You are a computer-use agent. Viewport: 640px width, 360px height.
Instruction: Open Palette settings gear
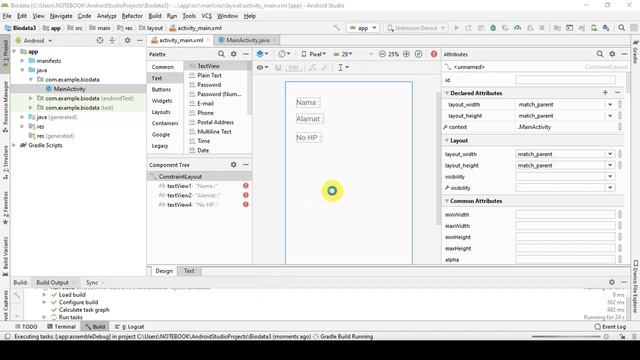tap(233, 54)
